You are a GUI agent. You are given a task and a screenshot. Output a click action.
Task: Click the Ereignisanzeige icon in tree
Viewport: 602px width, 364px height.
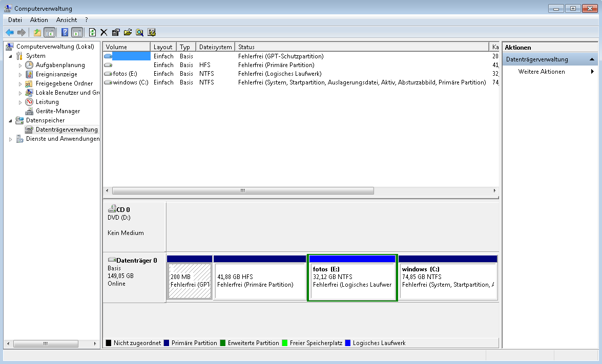(29, 74)
